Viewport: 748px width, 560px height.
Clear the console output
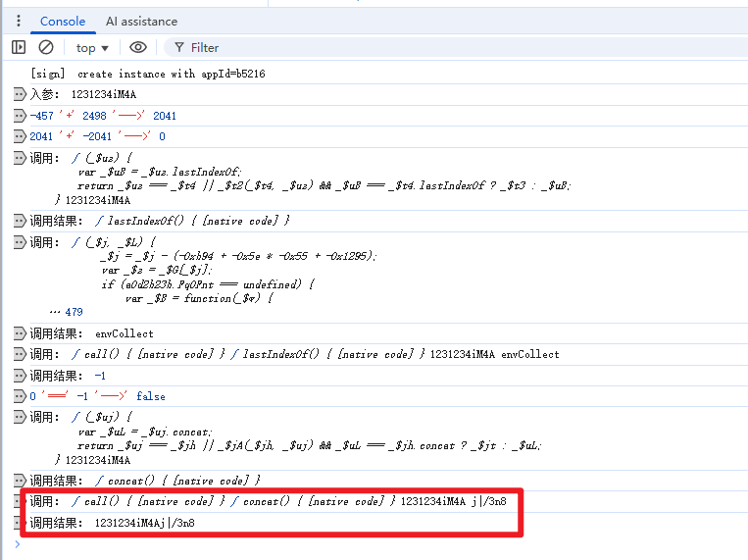(x=46, y=47)
